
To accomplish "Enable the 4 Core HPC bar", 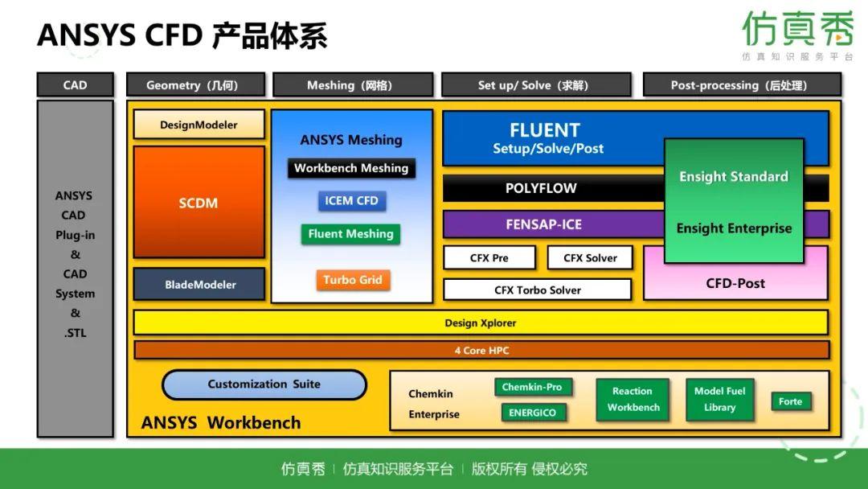I will click(482, 350).
